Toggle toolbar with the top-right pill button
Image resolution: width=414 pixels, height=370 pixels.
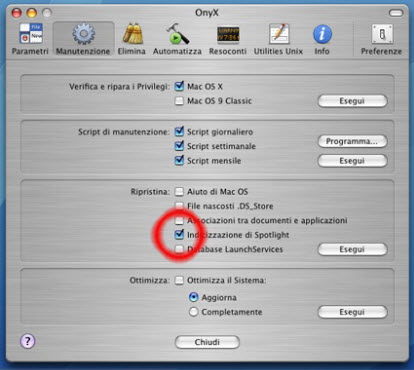pos(396,13)
